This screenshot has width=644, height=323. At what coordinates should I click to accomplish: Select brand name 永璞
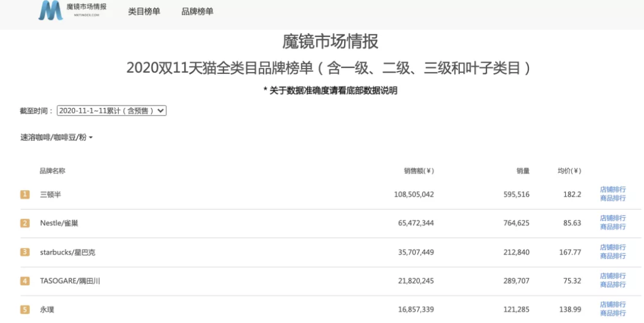pyautogui.click(x=47, y=309)
